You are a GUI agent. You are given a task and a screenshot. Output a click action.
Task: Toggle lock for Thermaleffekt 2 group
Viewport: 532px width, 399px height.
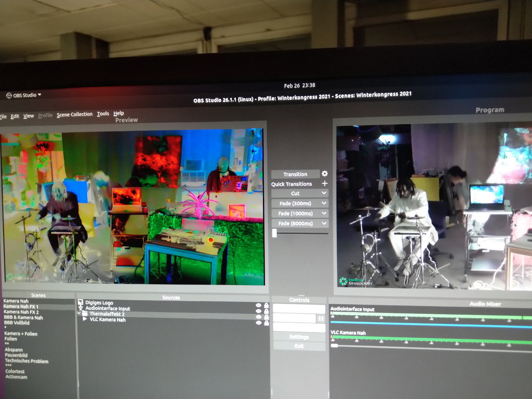pos(266,317)
